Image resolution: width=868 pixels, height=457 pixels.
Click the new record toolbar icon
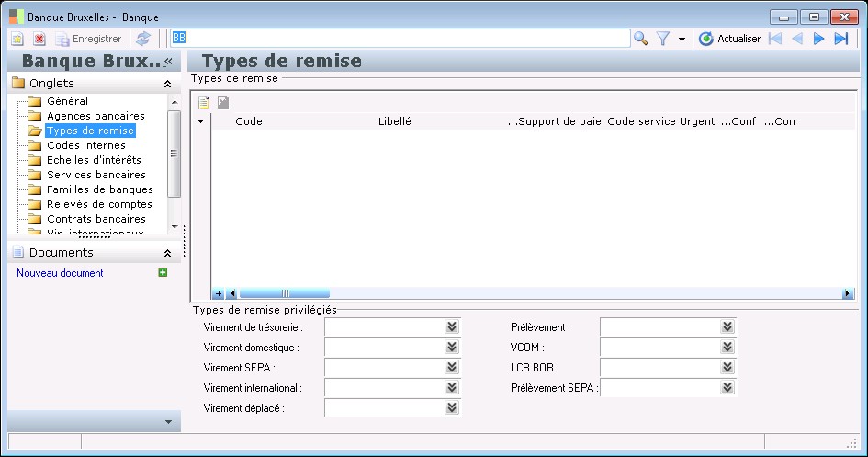(x=17, y=39)
